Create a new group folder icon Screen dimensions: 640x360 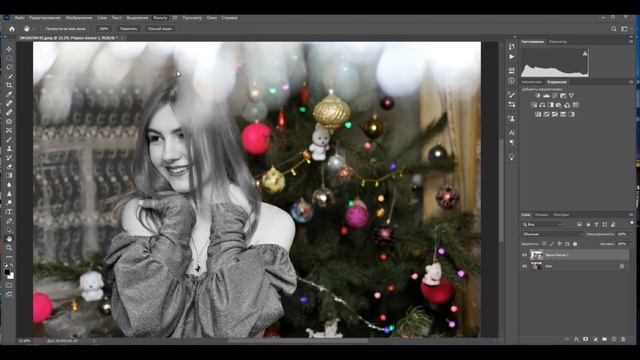click(604, 339)
